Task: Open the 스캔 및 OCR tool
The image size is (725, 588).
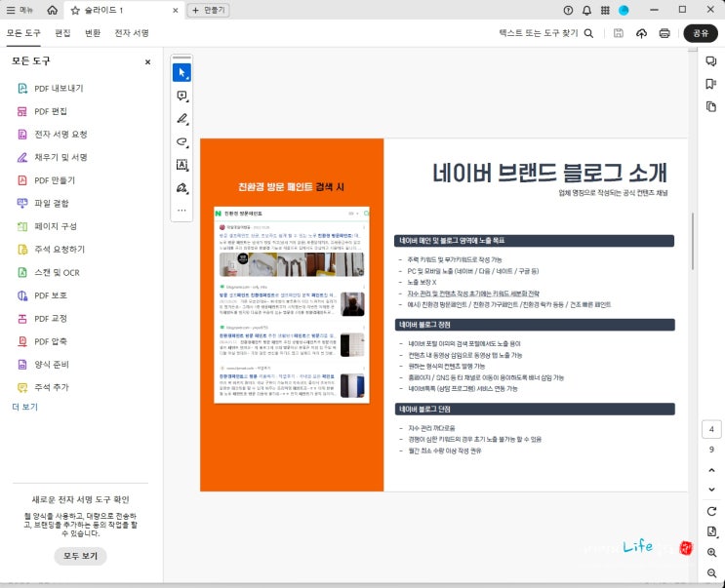Action: pos(48,272)
